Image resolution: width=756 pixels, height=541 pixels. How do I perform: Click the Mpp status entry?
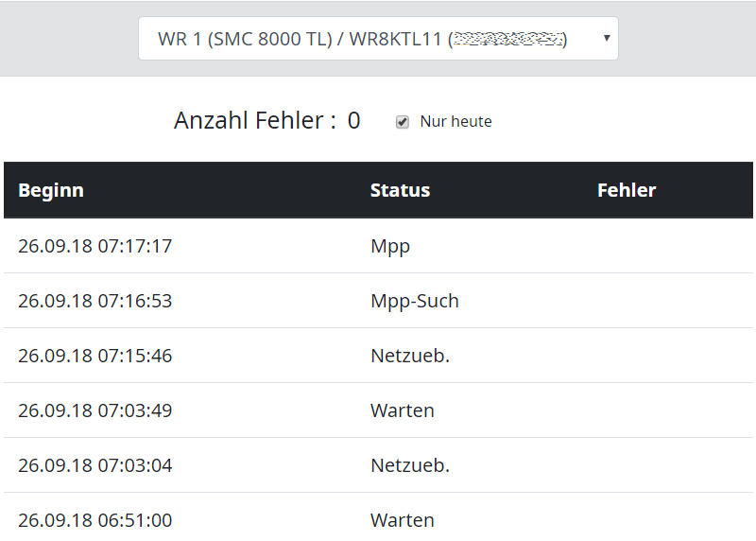(390, 247)
